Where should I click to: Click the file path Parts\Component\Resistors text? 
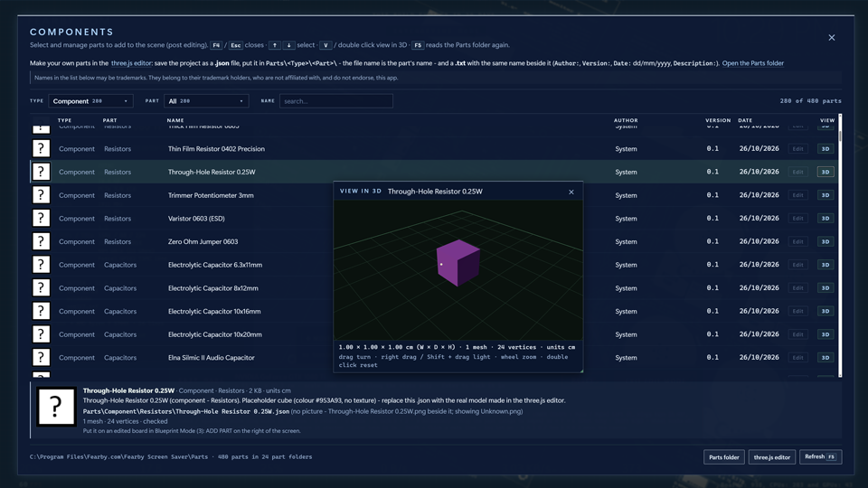coord(186,411)
